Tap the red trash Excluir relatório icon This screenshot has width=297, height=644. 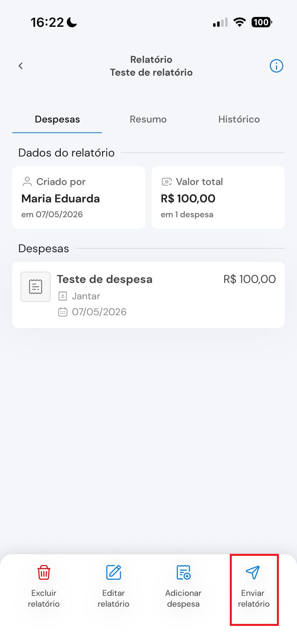43,572
